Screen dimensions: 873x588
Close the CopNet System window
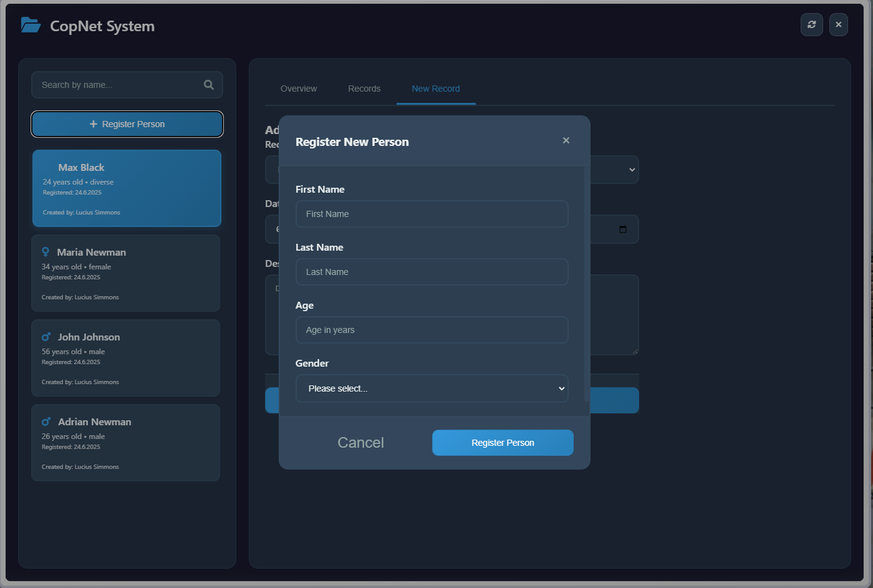coord(838,24)
